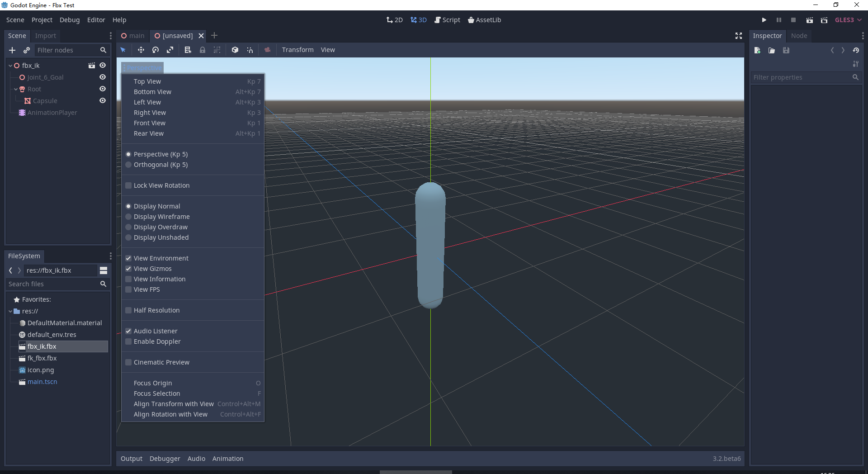Toggle visibility of Joint_6_Goal node

tap(103, 77)
